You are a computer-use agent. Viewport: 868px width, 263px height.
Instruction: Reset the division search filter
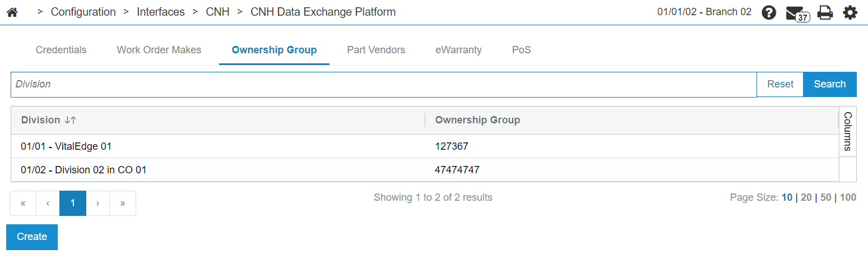click(780, 84)
